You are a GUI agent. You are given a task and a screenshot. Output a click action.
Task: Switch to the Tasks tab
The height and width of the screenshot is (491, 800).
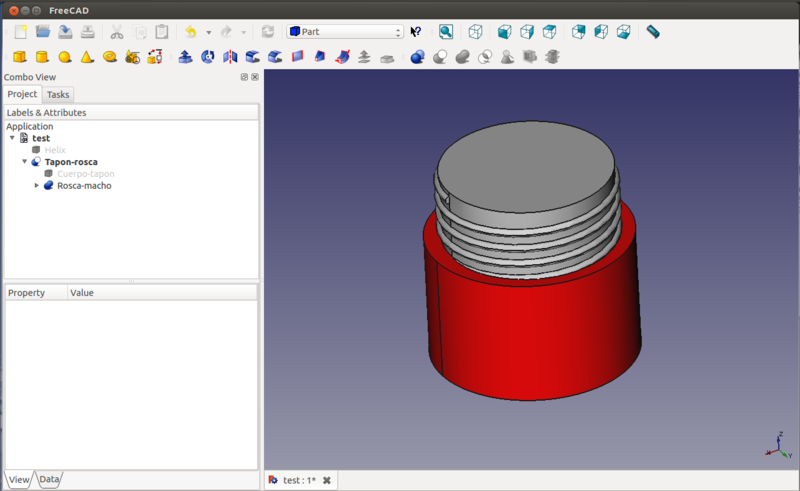point(58,95)
